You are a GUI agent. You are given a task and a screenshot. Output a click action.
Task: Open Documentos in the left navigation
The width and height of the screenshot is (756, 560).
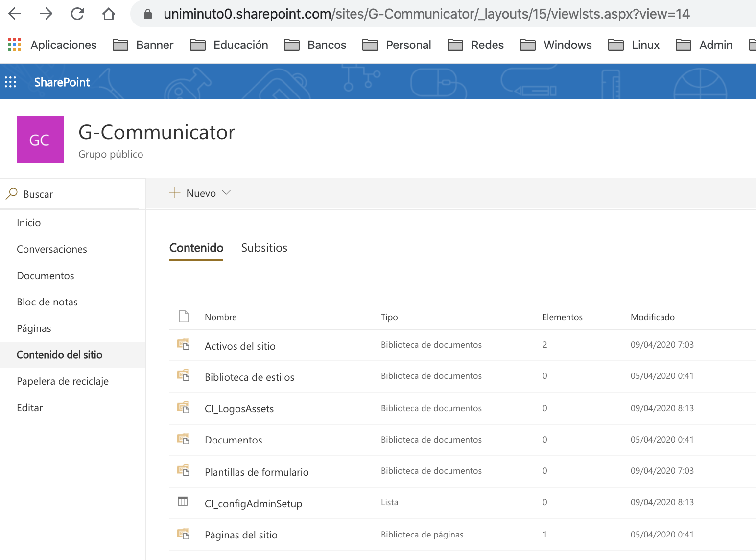46,276
